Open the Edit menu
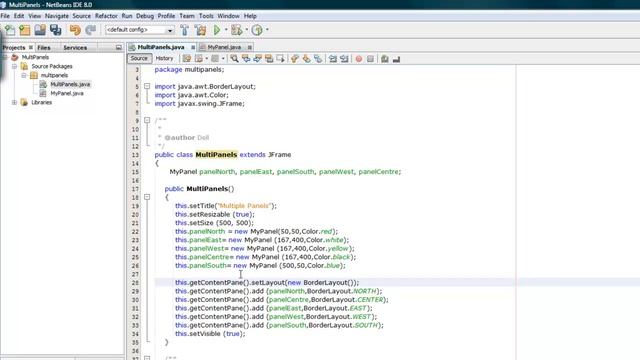This screenshot has height=360, width=640. tap(19, 16)
